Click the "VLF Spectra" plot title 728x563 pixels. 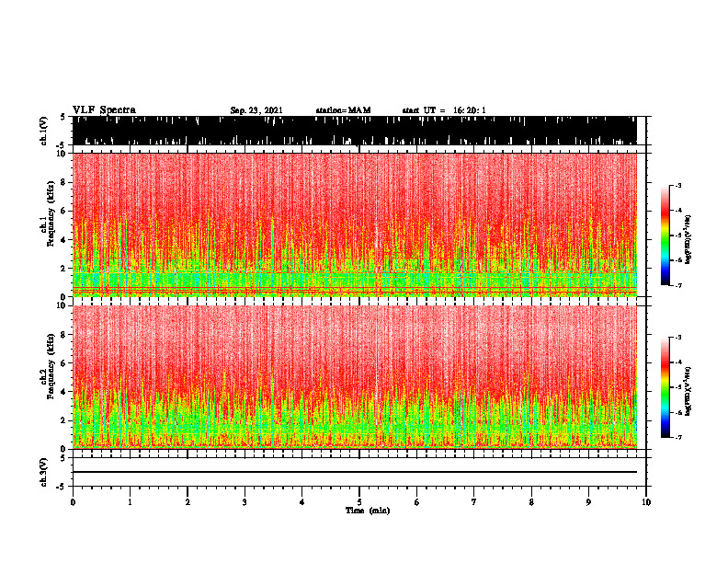click(104, 110)
